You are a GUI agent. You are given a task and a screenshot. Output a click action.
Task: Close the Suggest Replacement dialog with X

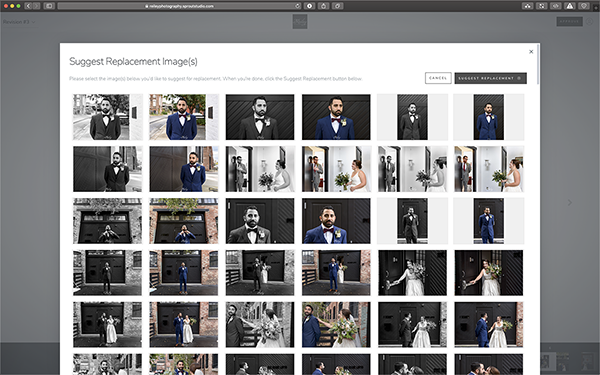click(531, 52)
